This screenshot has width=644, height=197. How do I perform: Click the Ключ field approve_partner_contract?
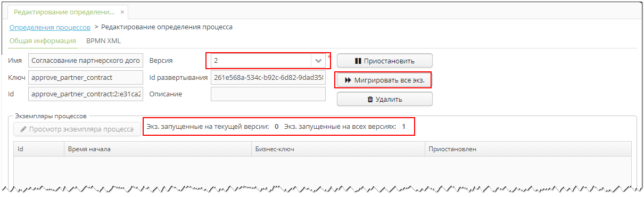click(86, 77)
